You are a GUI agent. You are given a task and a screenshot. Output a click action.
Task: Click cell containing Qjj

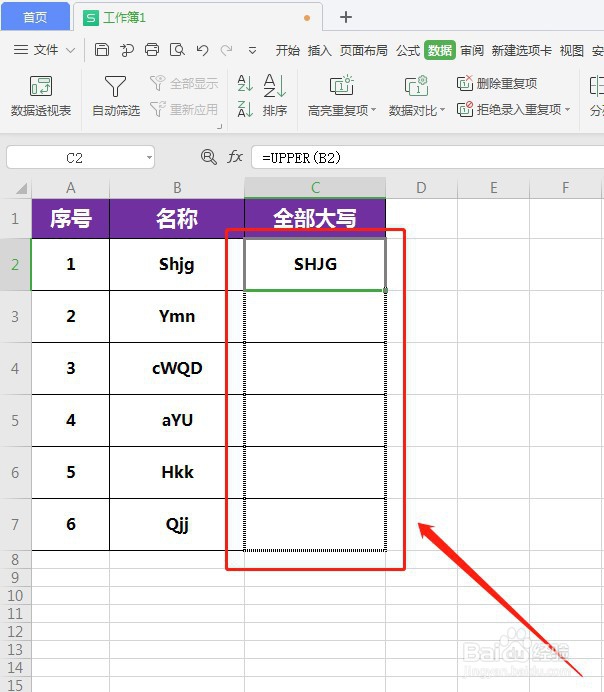point(177,524)
